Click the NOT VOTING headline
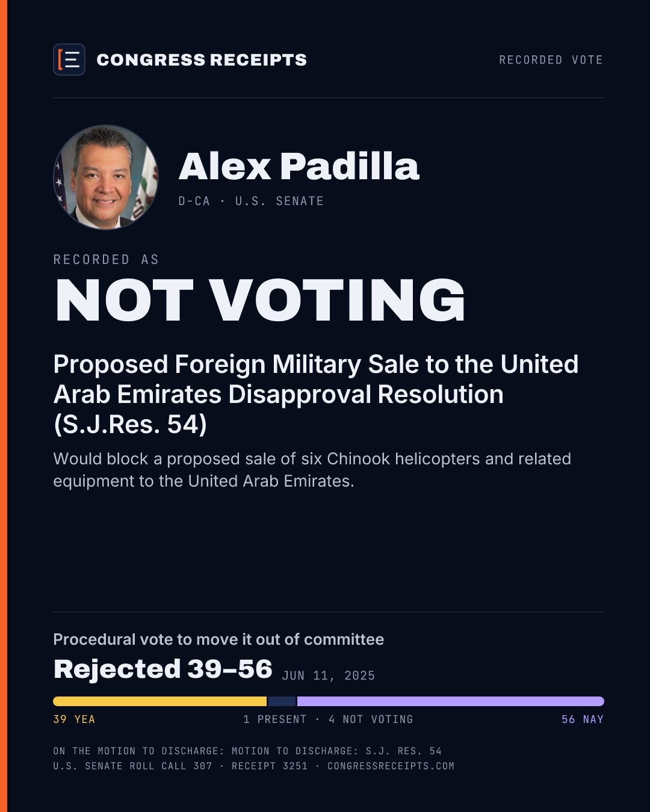 (260, 300)
